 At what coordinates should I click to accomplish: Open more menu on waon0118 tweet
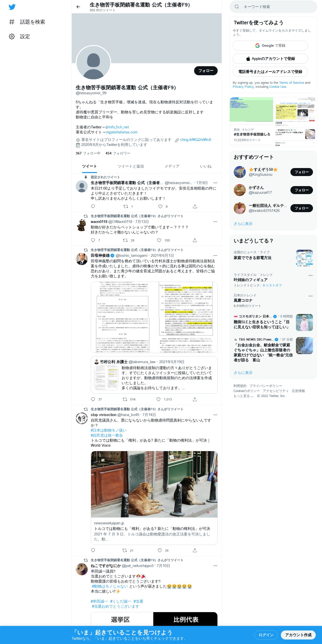coord(215,222)
